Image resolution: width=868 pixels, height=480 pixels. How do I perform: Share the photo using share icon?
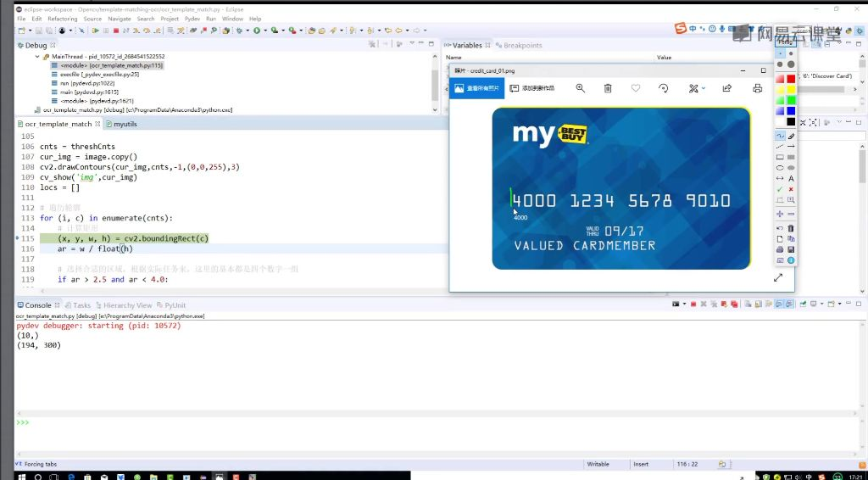click(726, 88)
